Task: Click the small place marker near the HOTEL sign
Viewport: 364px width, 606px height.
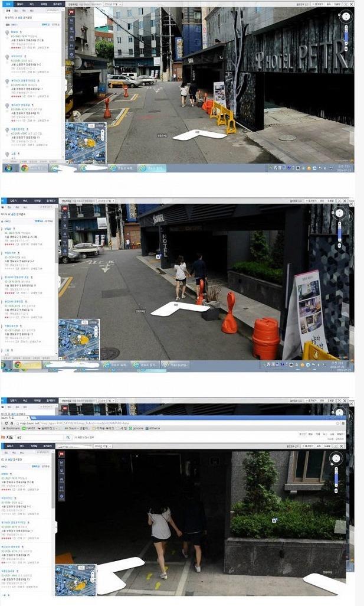Action: [158, 256]
